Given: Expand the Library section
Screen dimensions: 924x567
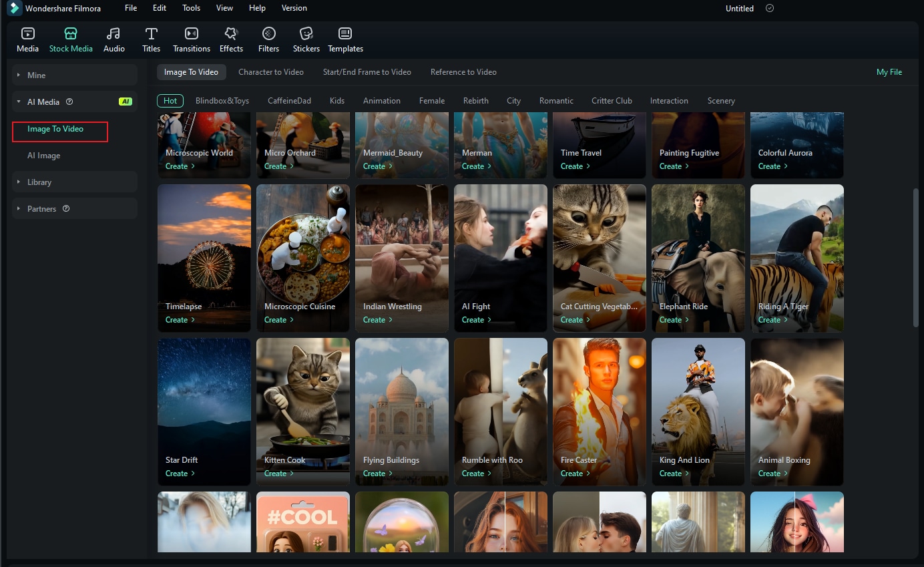Looking at the screenshot, I should click(x=75, y=182).
